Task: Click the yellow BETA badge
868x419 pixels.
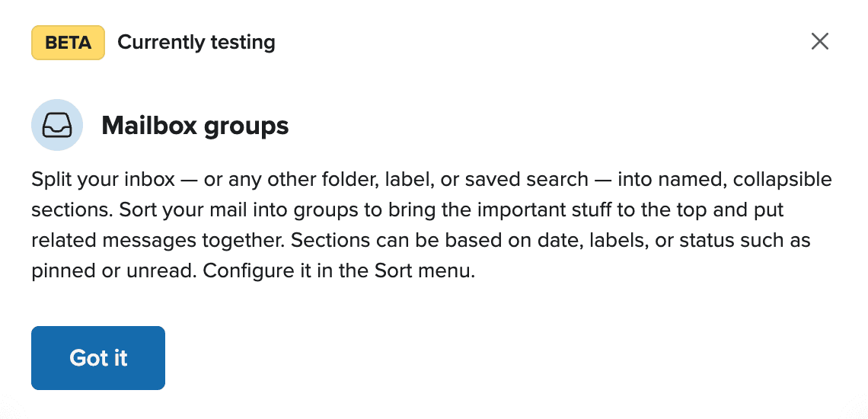Action: (x=68, y=43)
